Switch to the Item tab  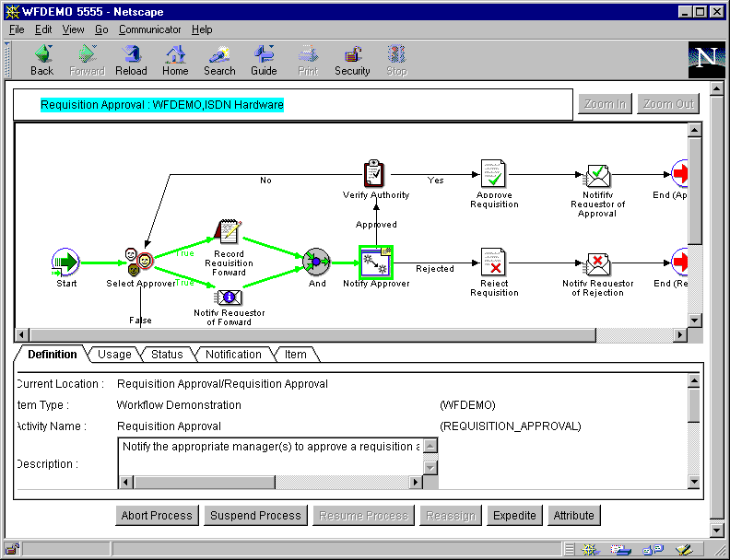(x=296, y=355)
